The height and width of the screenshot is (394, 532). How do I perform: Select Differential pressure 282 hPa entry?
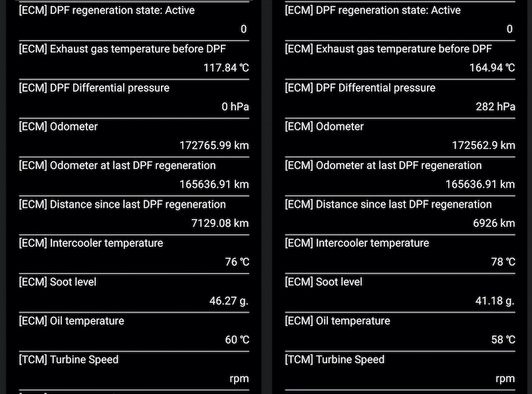[400, 99]
